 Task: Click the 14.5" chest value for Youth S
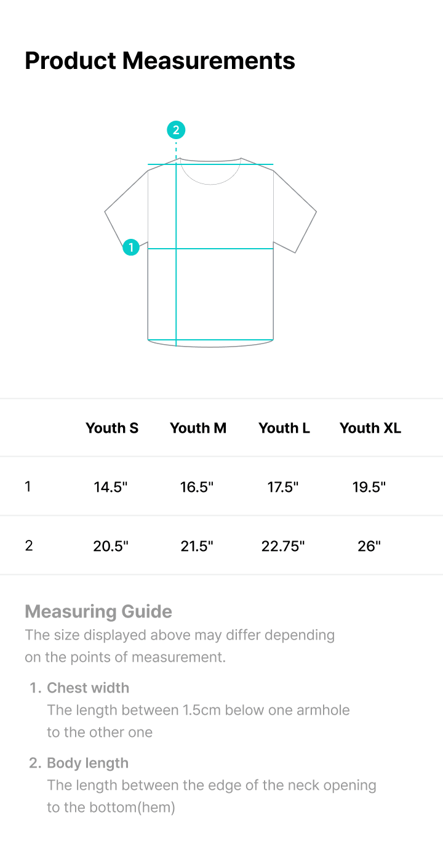pos(111,487)
